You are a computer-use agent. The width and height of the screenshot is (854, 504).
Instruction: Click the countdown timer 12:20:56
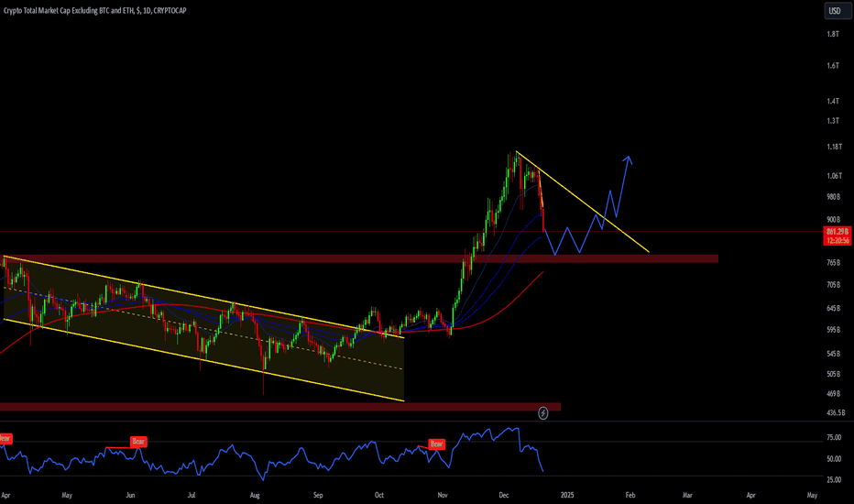(838, 240)
